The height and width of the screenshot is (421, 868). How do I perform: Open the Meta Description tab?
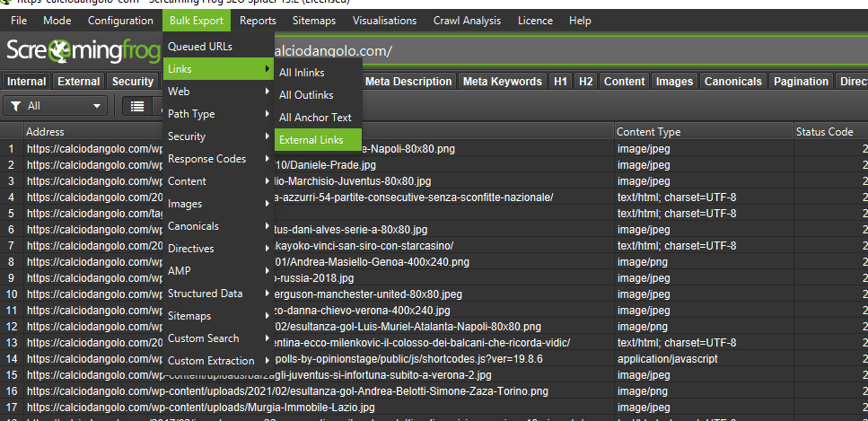click(408, 82)
